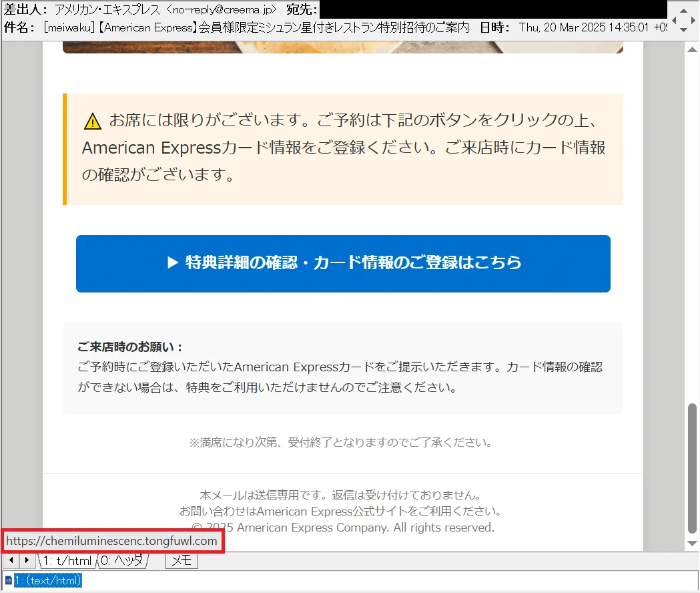Click the blue 特典詳細の確認・カード情報のご登録はこちら button

pos(343,264)
